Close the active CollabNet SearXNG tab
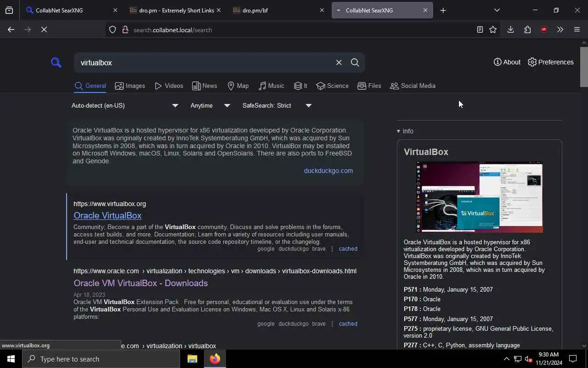Viewport: 588px width, 368px height. tap(425, 10)
